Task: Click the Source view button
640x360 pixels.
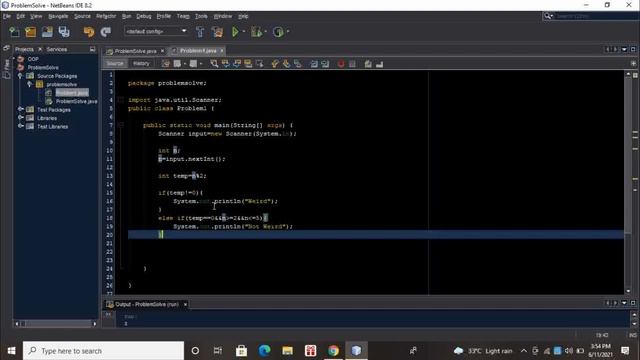Action: click(115, 63)
